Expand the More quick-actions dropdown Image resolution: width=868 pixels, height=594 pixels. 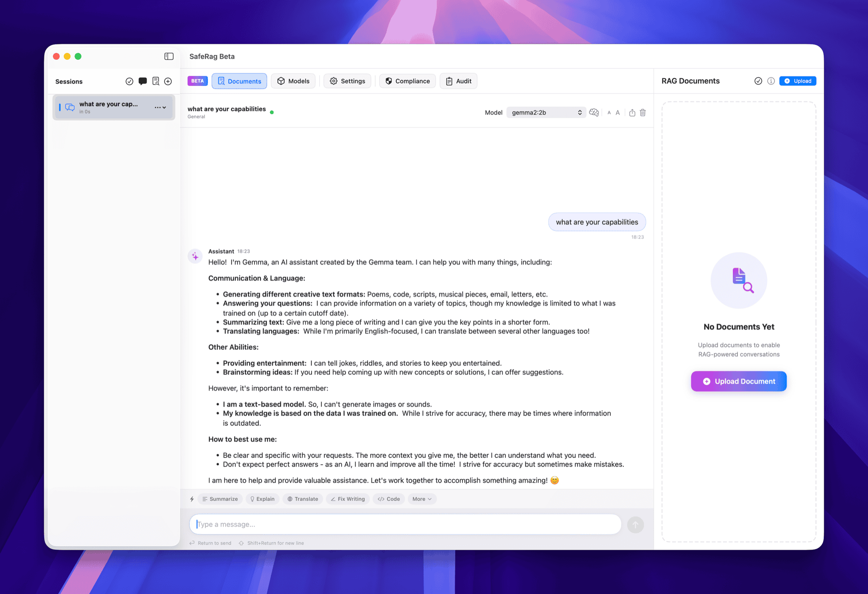pos(421,499)
